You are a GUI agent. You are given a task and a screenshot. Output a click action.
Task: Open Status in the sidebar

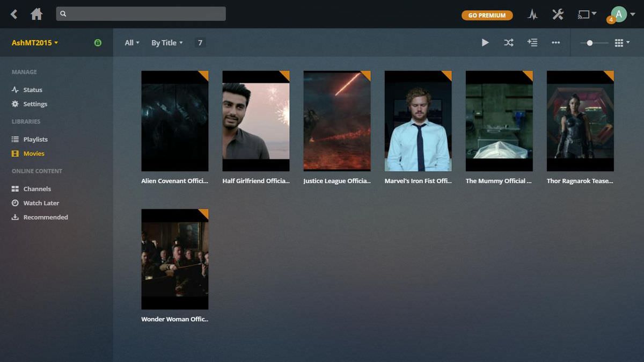[33, 90]
